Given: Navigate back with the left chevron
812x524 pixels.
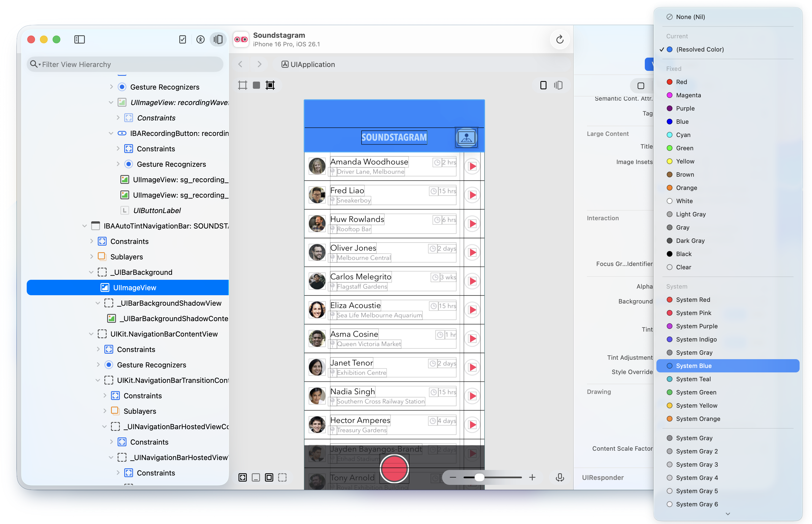Looking at the screenshot, I should (x=240, y=64).
